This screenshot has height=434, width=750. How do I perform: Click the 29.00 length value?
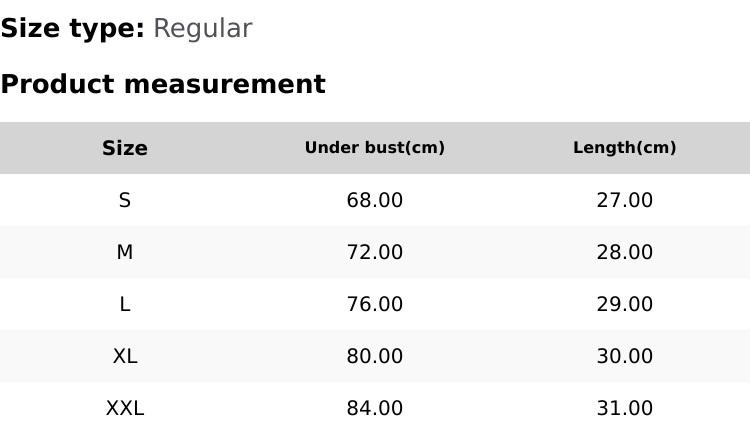[x=625, y=304]
